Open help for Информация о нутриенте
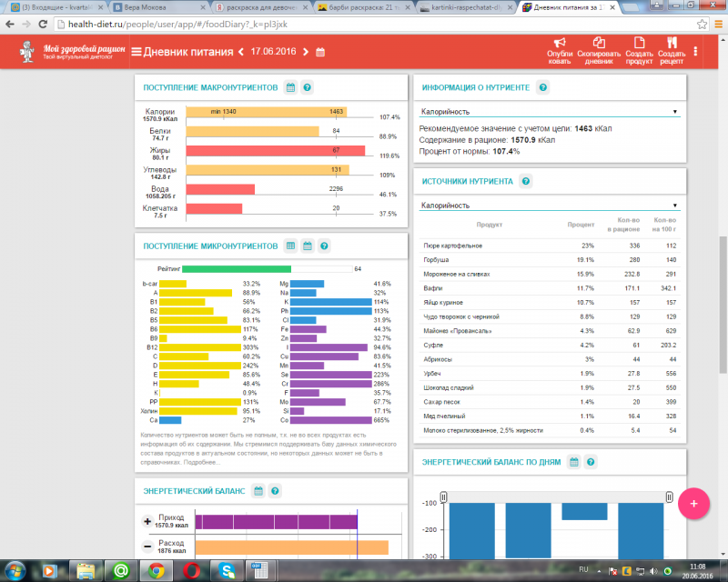This screenshot has width=728, height=582. (x=542, y=87)
